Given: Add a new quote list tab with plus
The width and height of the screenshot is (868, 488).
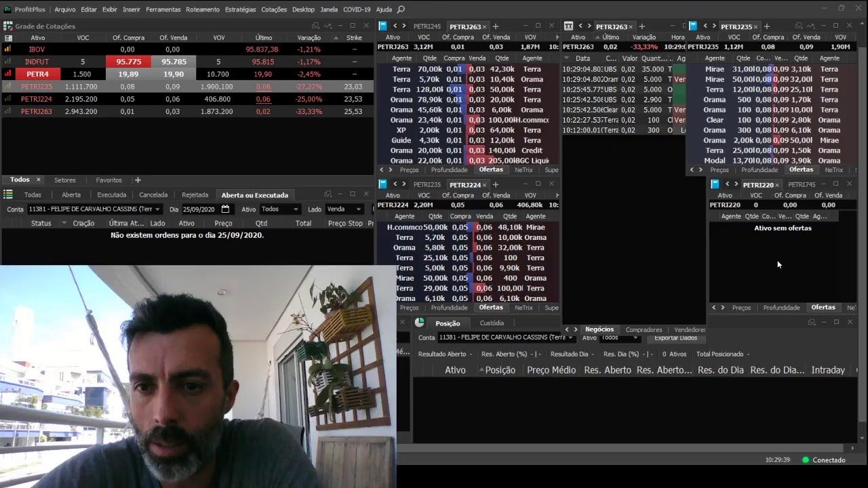Looking at the screenshot, I should click(138, 180).
